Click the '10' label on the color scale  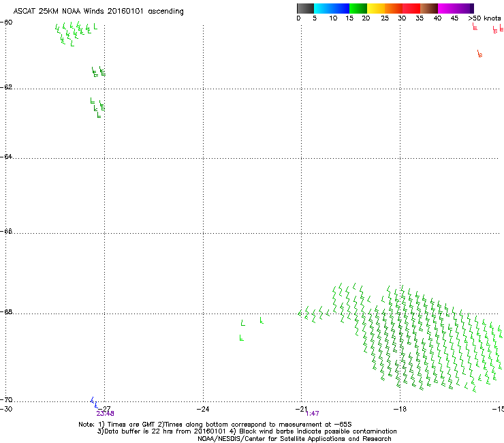333,18
